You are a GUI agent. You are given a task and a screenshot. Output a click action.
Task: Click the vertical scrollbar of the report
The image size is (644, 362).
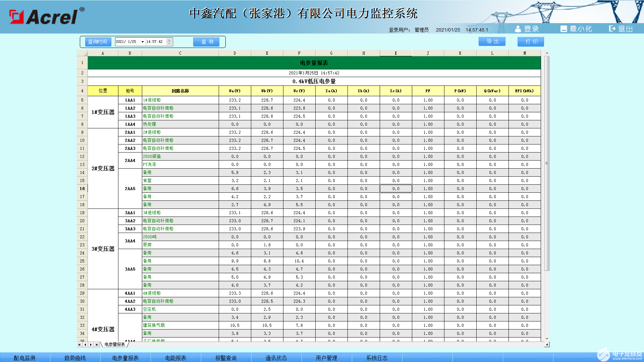coord(547,163)
